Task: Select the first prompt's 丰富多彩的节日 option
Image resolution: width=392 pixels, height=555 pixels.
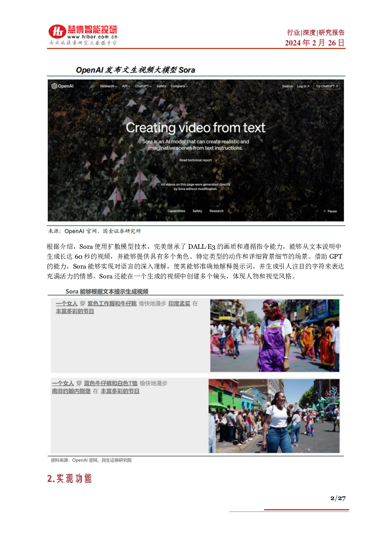Action: [75, 311]
